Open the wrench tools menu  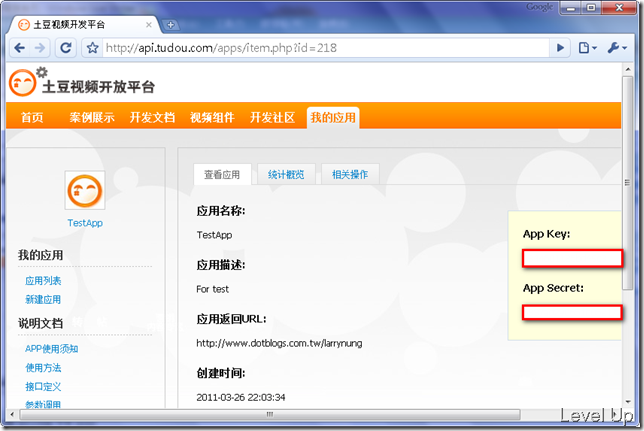point(617,48)
